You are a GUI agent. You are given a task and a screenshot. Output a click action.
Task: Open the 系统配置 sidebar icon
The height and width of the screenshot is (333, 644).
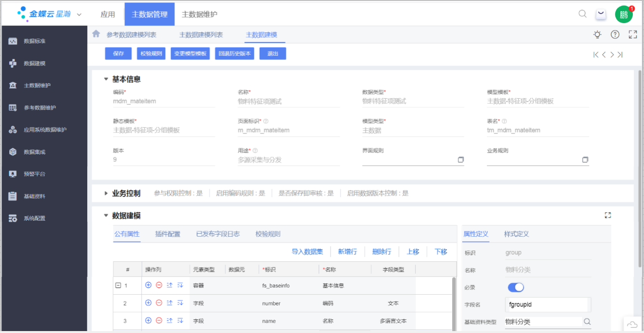pyautogui.click(x=13, y=218)
